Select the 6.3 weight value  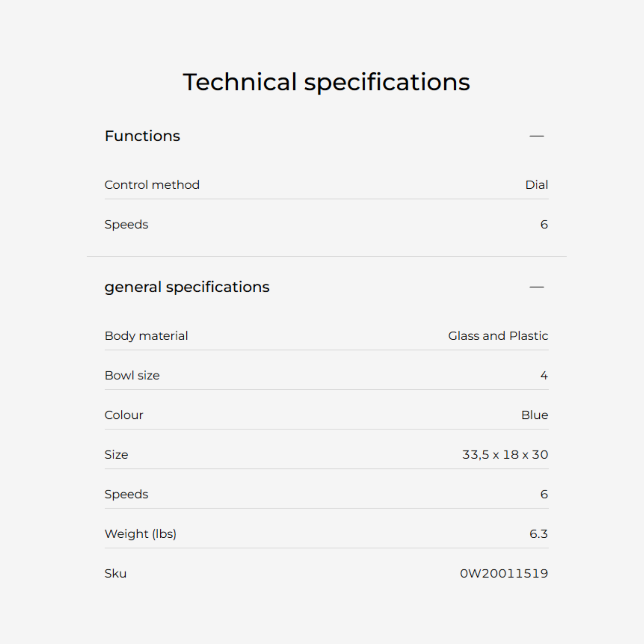(538, 534)
